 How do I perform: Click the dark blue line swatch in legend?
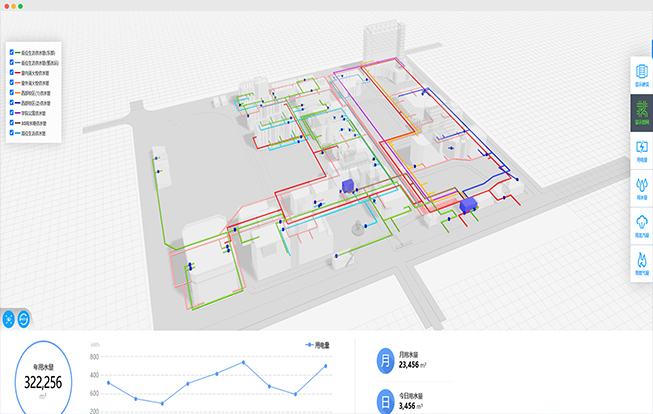pos(18,102)
